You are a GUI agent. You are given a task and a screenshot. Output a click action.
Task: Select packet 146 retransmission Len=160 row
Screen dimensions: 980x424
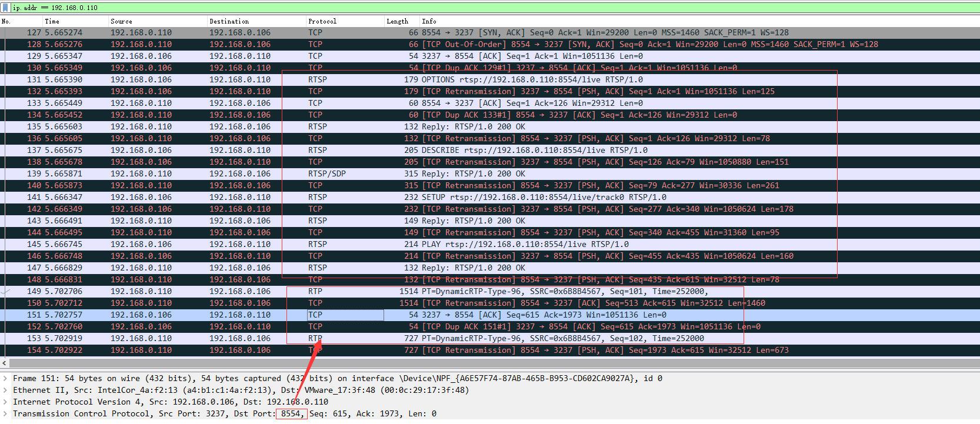click(490, 256)
